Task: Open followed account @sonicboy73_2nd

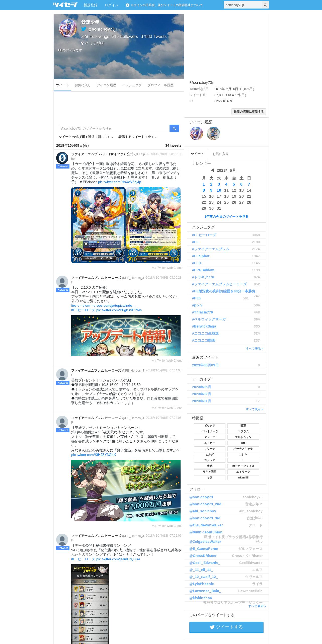Action: [205, 504]
